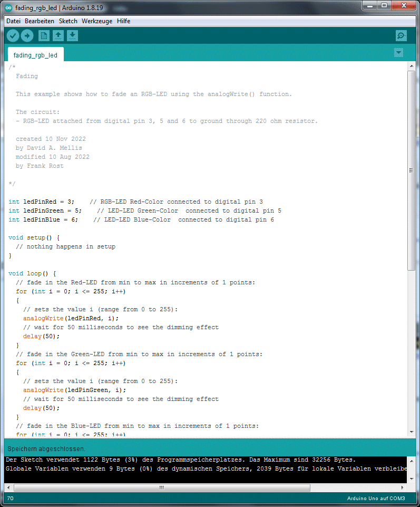Click the line number 70 in status bar

[x=11, y=498]
